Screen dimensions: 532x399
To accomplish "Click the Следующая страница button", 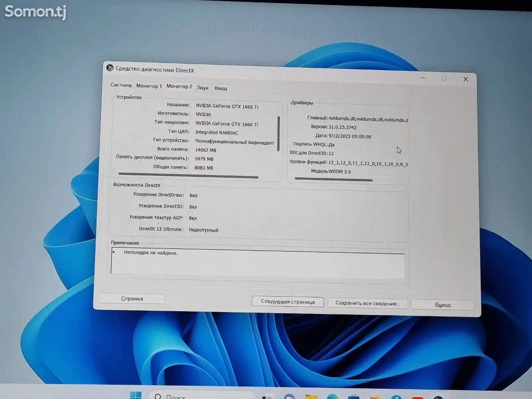I will (288, 302).
